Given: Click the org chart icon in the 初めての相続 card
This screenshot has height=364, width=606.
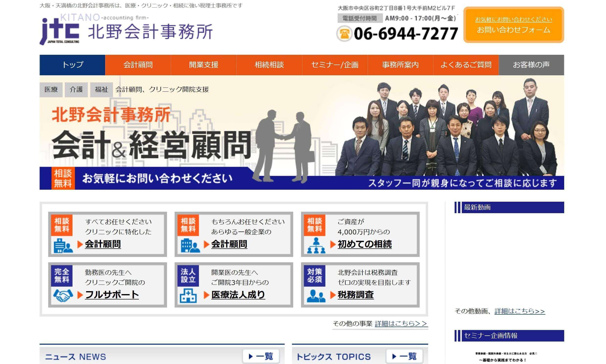Looking at the screenshot, I should (316, 245).
